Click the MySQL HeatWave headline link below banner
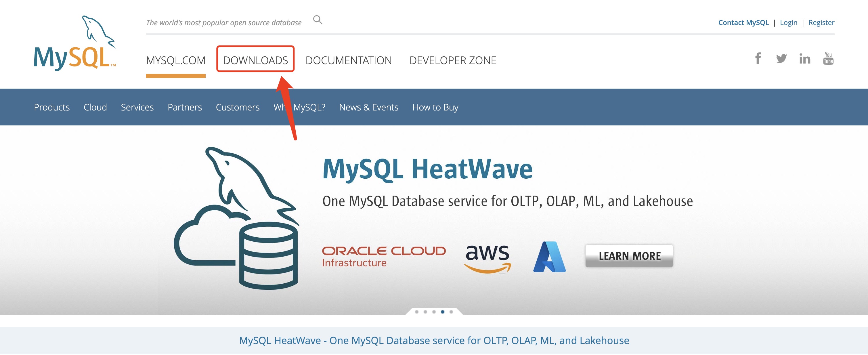 434,341
